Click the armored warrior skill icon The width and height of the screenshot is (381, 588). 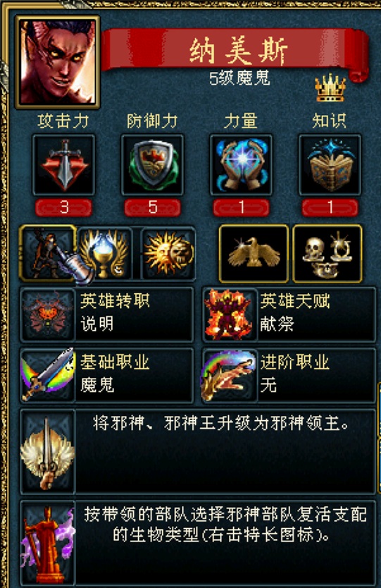click(48, 253)
